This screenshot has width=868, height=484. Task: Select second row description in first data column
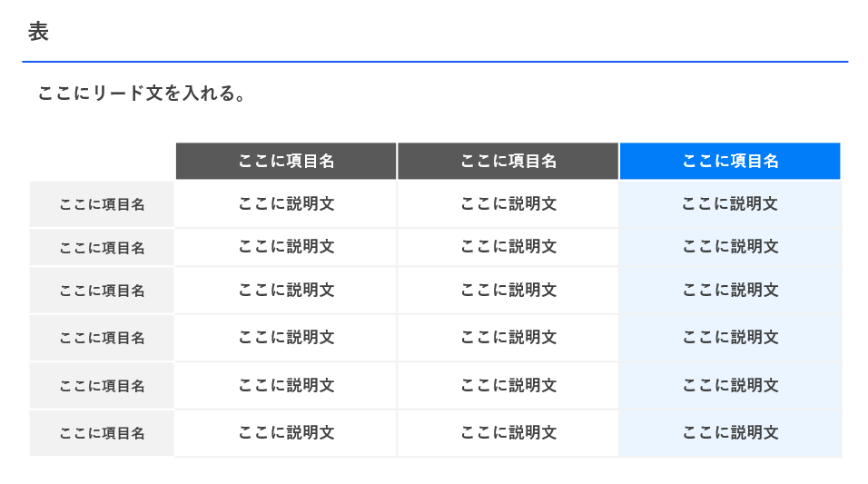(286, 247)
